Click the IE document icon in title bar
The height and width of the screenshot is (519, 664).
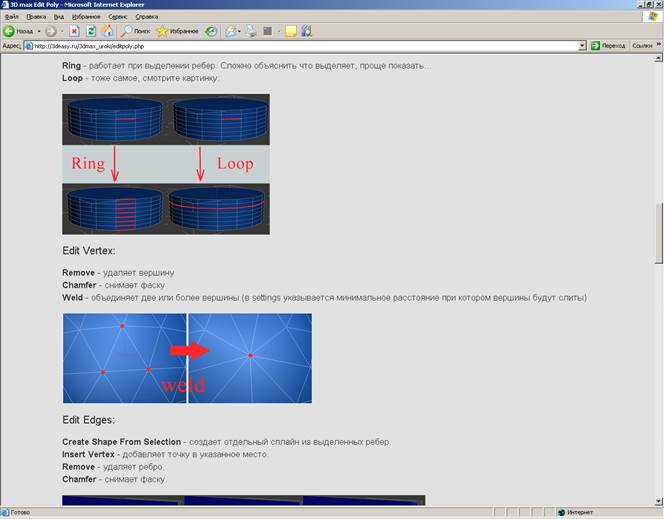(5, 5)
